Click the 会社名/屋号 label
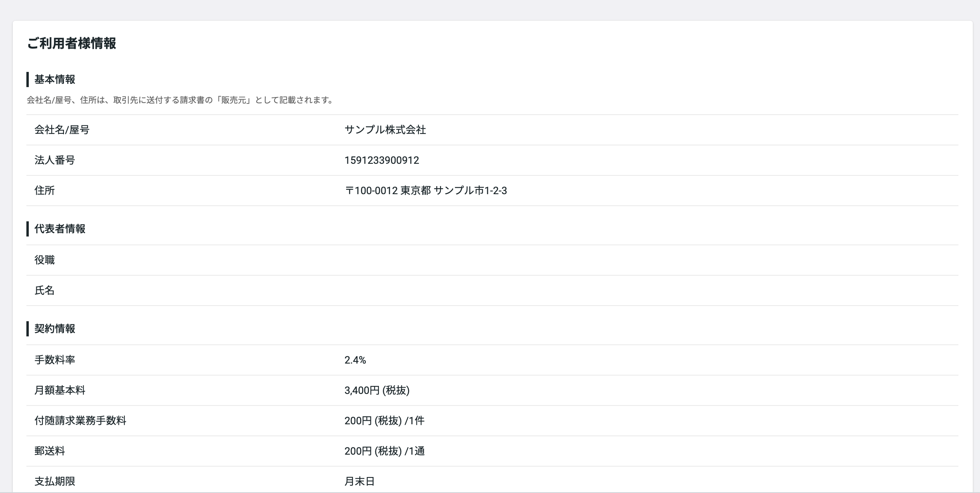 click(x=62, y=130)
